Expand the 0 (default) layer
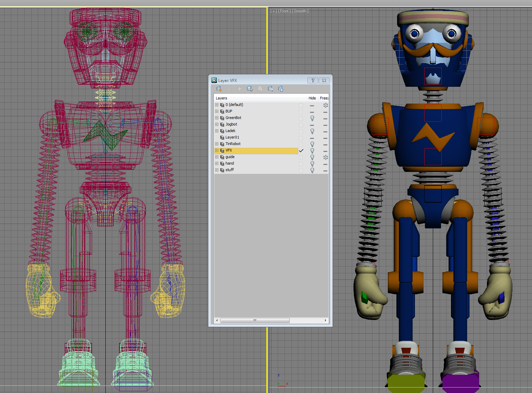The image size is (532, 393). click(217, 105)
